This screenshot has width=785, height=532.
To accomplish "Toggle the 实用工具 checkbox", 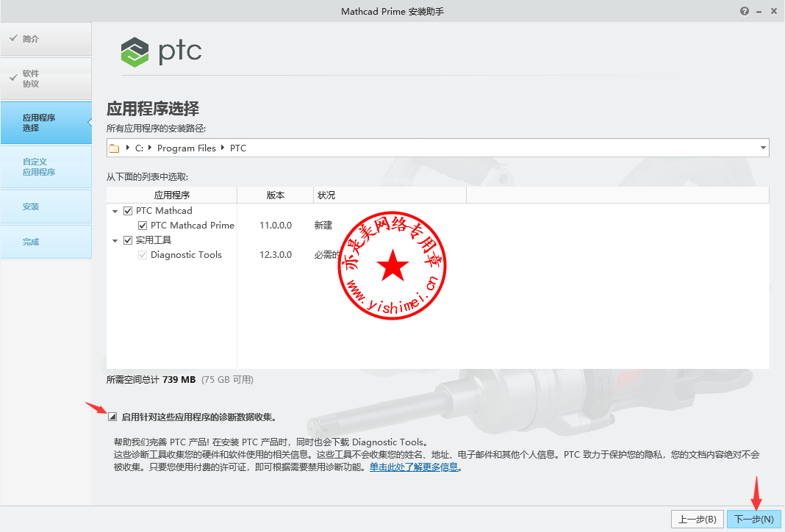I will coord(128,240).
